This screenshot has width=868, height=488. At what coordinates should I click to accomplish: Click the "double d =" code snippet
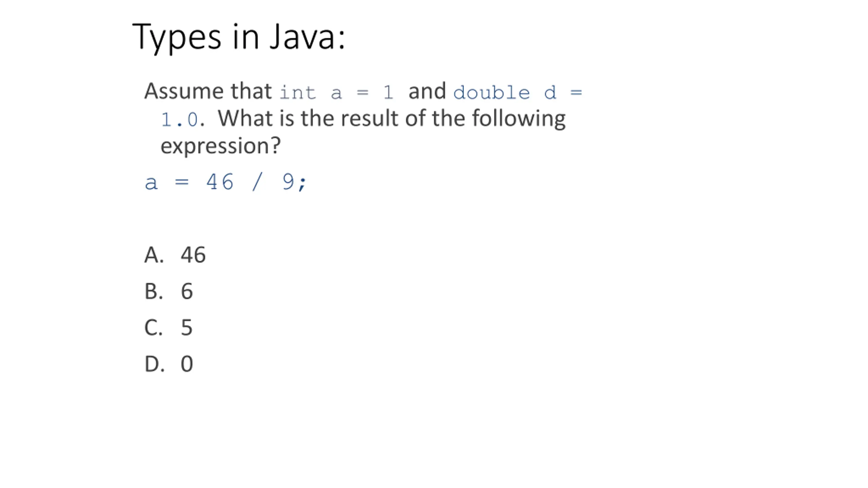coord(518,92)
